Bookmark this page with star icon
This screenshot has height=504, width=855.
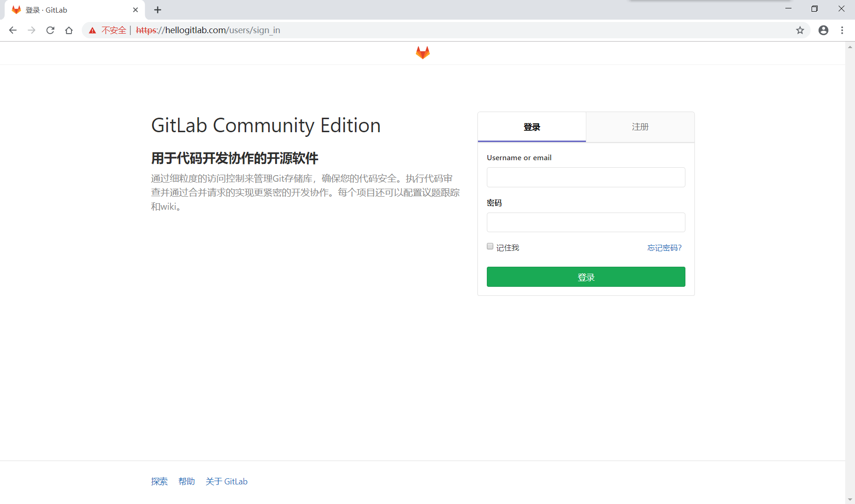[800, 30]
